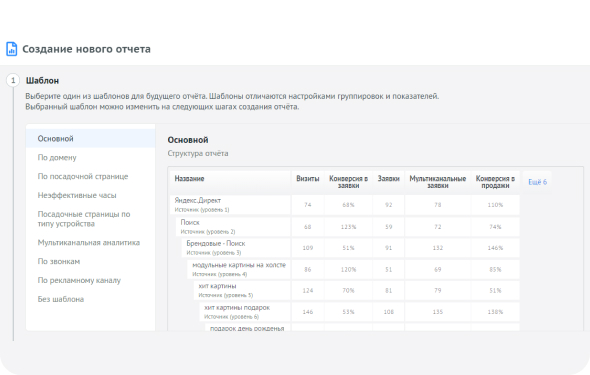Click the Основной preview heading
This screenshot has height=375, width=590.
[188, 140]
